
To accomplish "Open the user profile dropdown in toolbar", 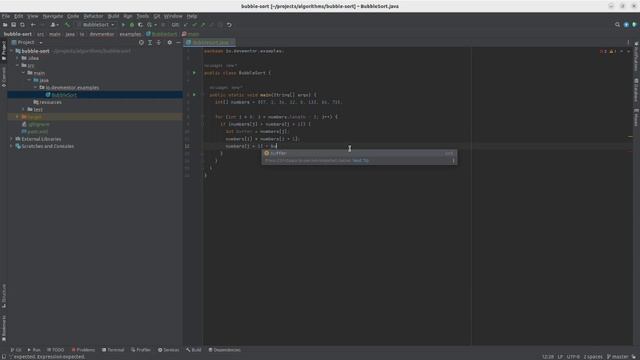I will pos(54,25).
